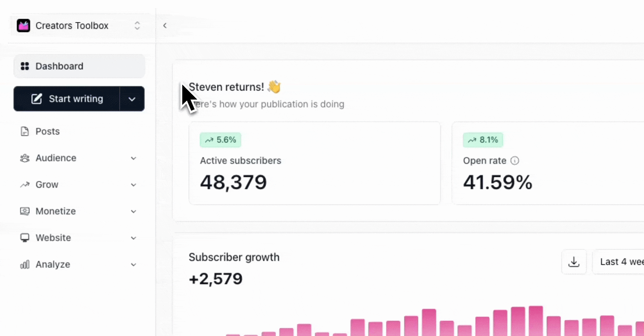Open the Analyze section
Viewport: 644px width, 336px height.
pyautogui.click(x=79, y=264)
